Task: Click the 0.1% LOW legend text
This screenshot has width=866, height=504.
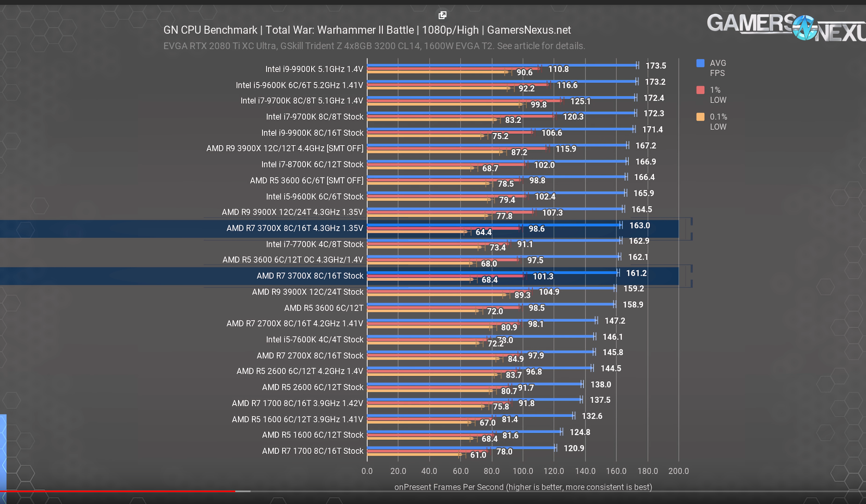Action: click(718, 121)
